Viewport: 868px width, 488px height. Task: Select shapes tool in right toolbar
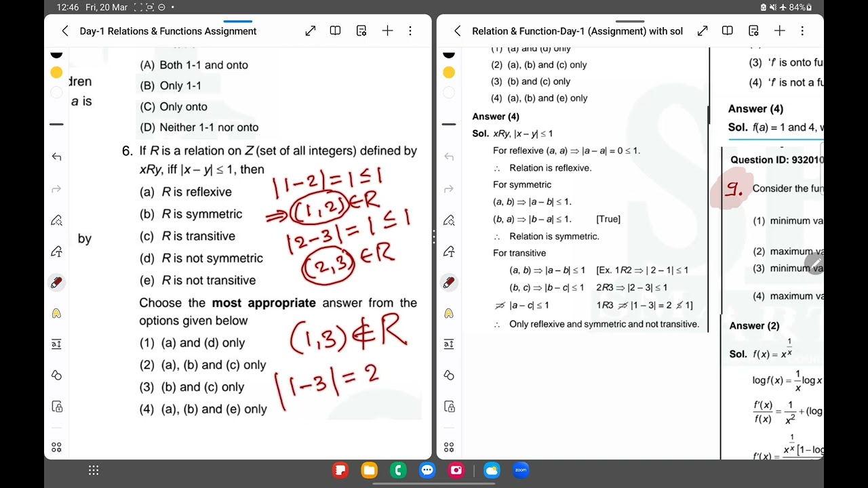coord(448,375)
